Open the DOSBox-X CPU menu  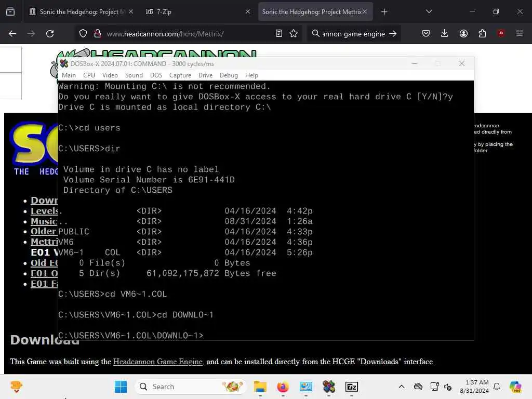pyautogui.click(x=89, y=75)
